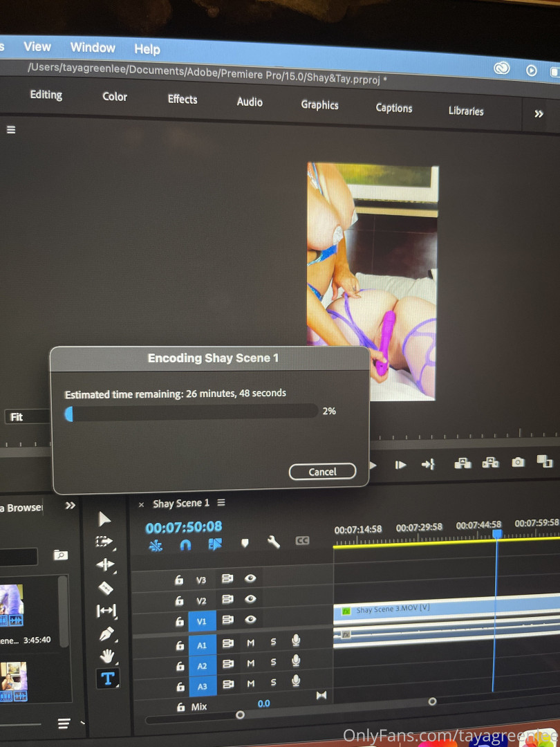
Task: Toggle the lock on track V3
Action: [178, 580]
